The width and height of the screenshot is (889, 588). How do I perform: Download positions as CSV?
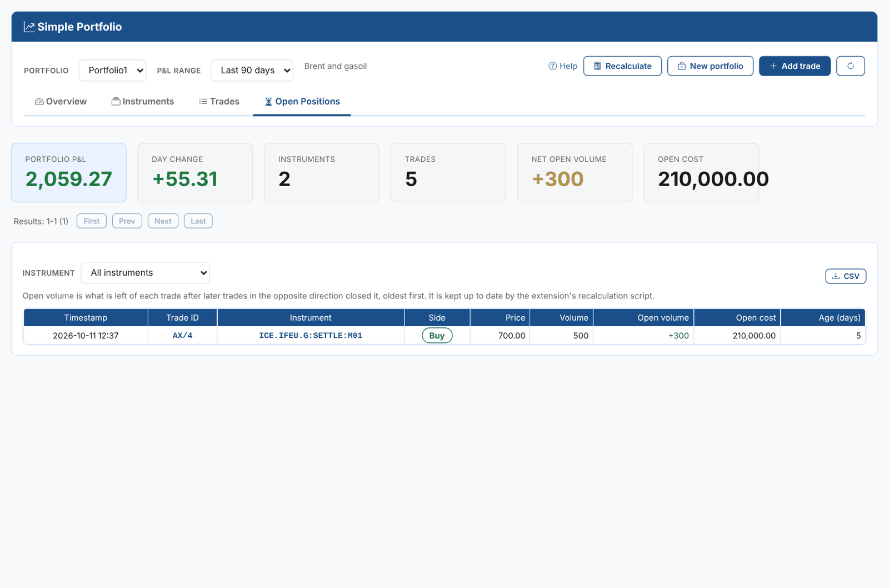tap(846, 276)
